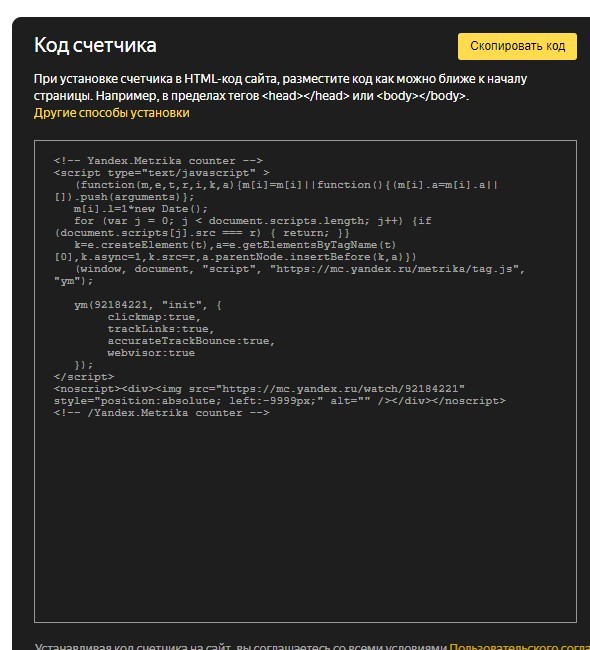Click the accurateTrackBounce:true parameter line
The width and height of the screenshot is (590, 650).
[x=191, y=341]
